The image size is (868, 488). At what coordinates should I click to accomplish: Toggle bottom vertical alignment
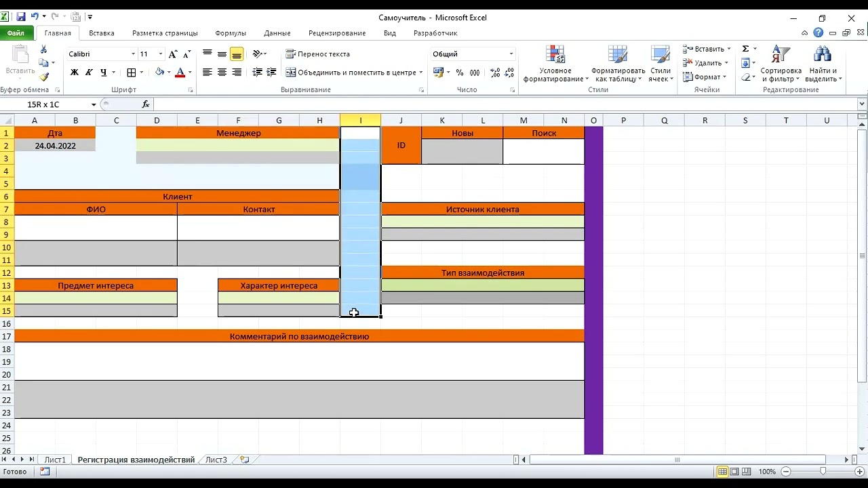[x=237, y=54]
